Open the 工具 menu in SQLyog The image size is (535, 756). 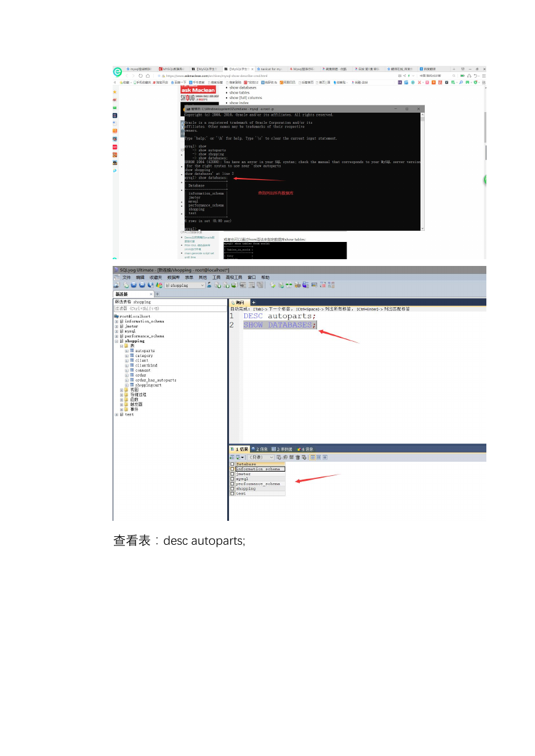[x=217, y=278]
